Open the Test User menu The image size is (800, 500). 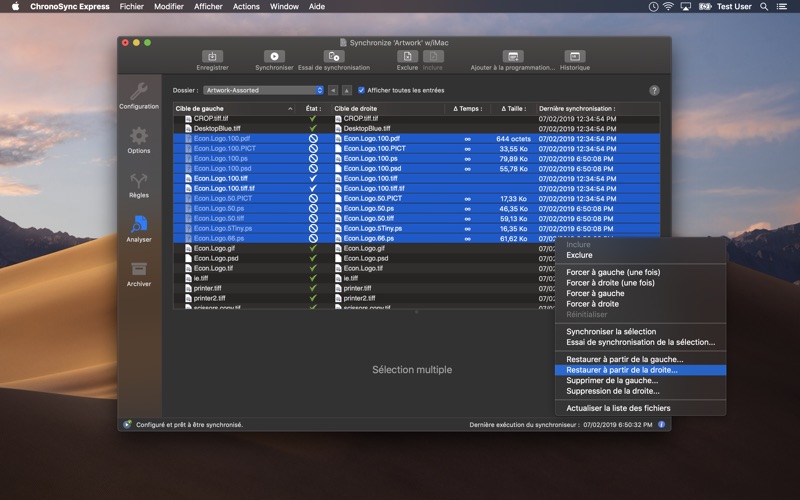(734, 7)
